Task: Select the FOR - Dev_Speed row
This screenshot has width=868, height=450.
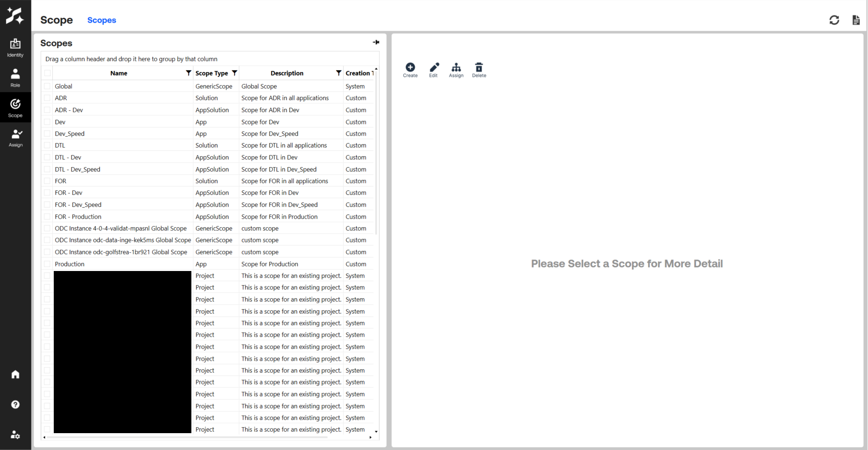Action: tap(78, 205)
